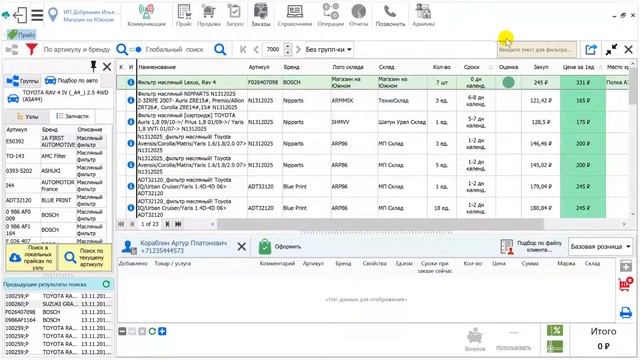Open the Базовая розница dropdown

[x=600, y=247]
